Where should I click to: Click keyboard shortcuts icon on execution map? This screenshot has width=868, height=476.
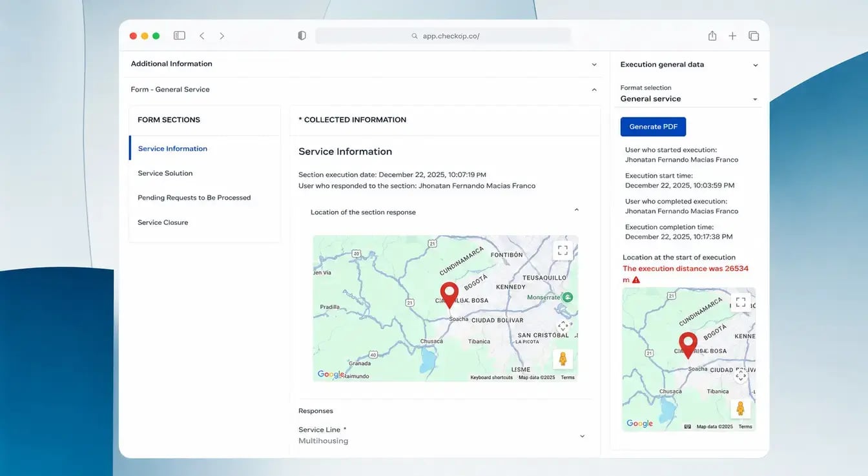click(x=688, y=427)
